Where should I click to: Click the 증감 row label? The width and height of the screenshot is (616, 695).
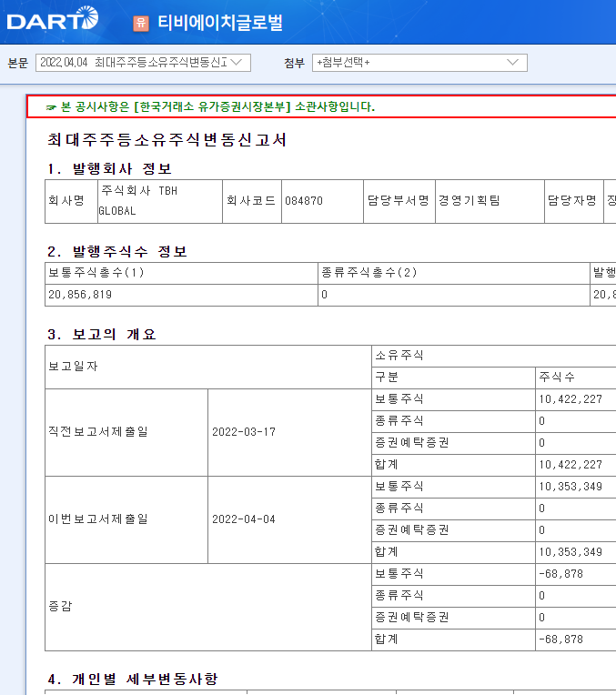[x=60, y=607]
